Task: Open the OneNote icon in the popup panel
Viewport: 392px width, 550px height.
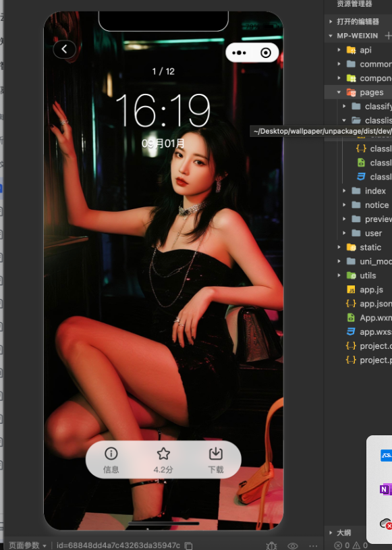Action: 385,489
